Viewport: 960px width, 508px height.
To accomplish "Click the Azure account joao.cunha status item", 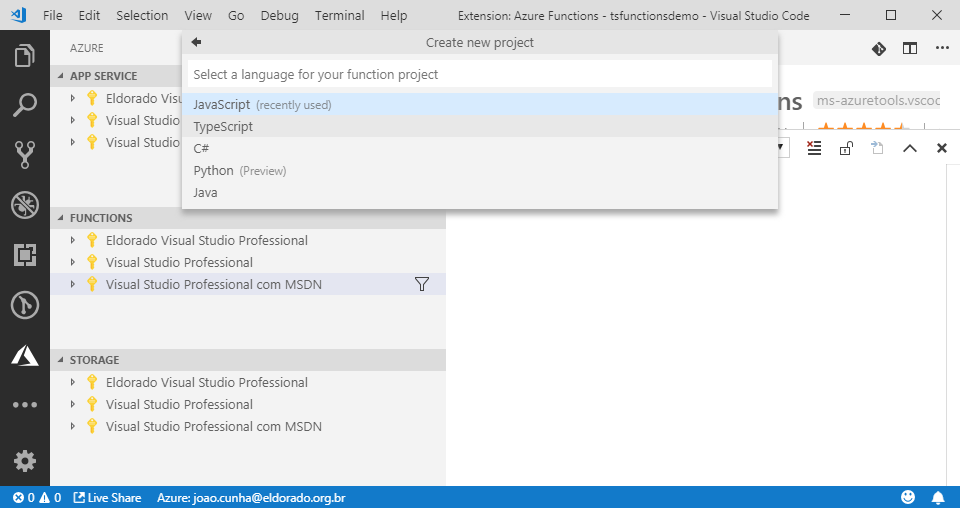I will coord(251,498).
